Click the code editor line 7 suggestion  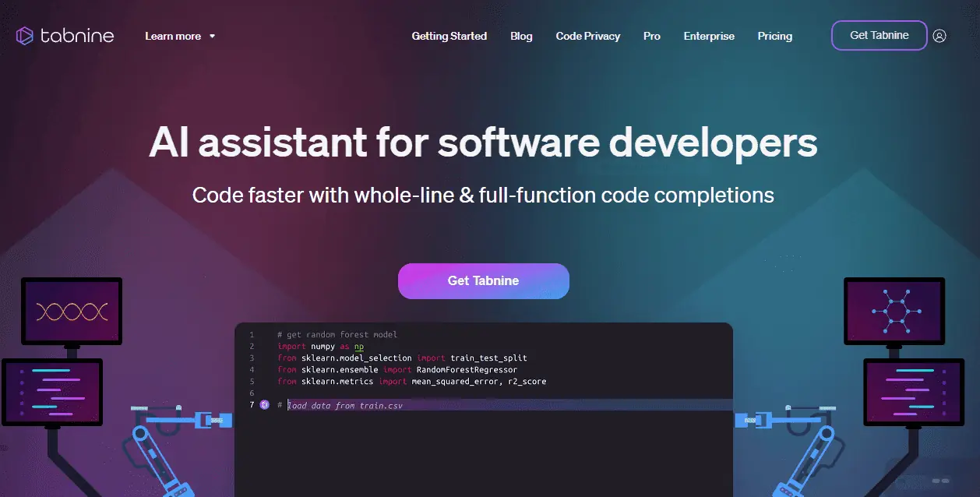coord(345,406)
